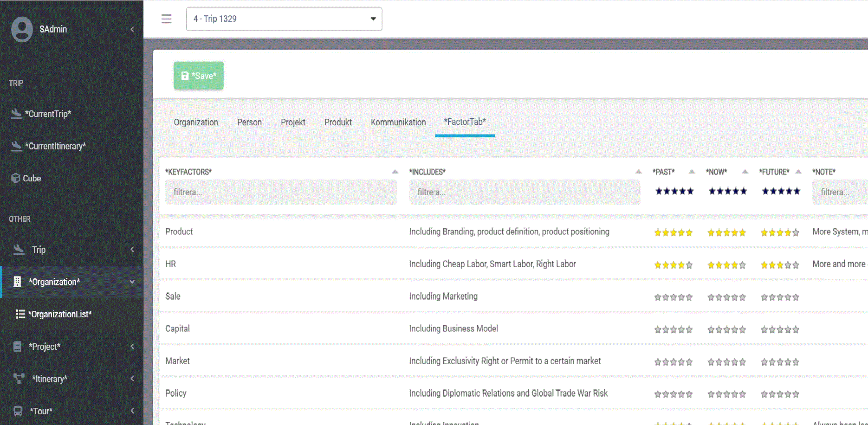Open the Trip item under OTHER
Screen dimensions: 868x425
(x=39, y=250)
